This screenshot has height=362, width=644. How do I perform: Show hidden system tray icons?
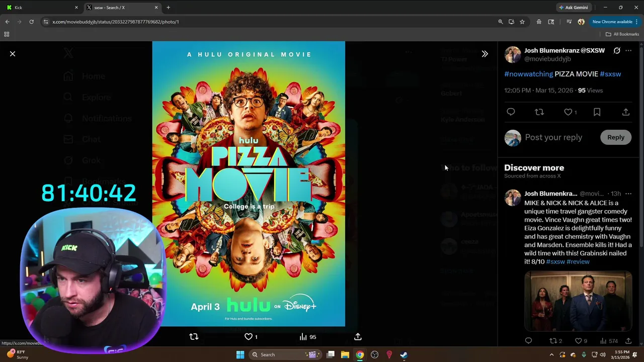pos(551,354)
